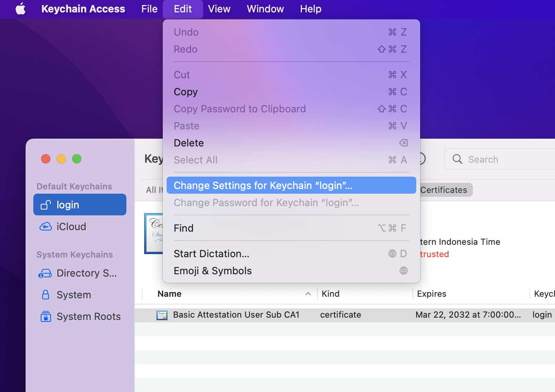Click the Mar 22, 2032 expiry cell
This screenshot has width=555, height=392.
[468, 315]
